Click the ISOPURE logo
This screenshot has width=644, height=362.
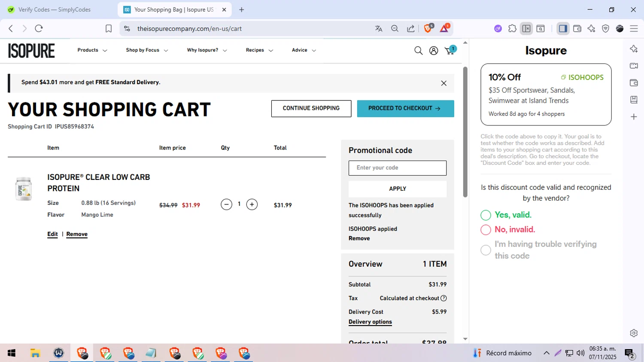coord(31,51)
